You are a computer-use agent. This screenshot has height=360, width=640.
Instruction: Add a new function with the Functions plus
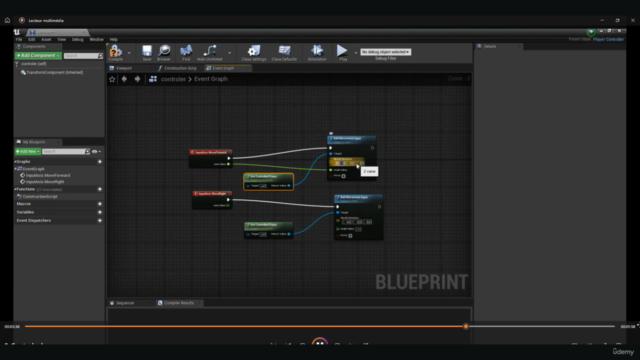100,189
